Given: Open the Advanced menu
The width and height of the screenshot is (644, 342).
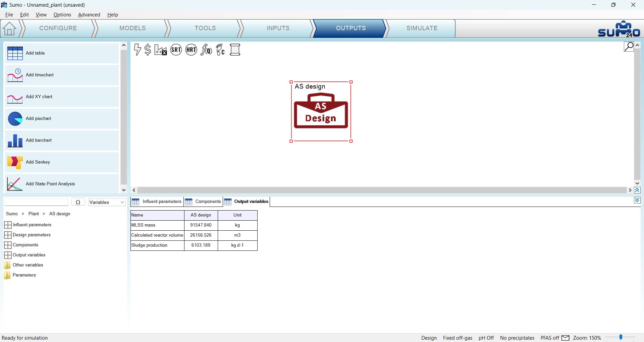Looking at the screenshot, I should (89, 15).
